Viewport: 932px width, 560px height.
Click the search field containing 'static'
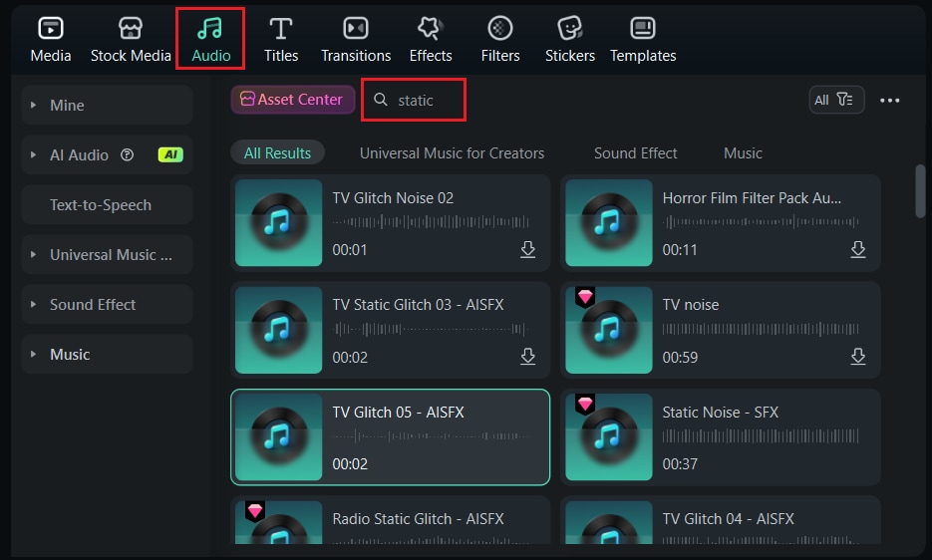pyautogui.click(x=414, y=100)
